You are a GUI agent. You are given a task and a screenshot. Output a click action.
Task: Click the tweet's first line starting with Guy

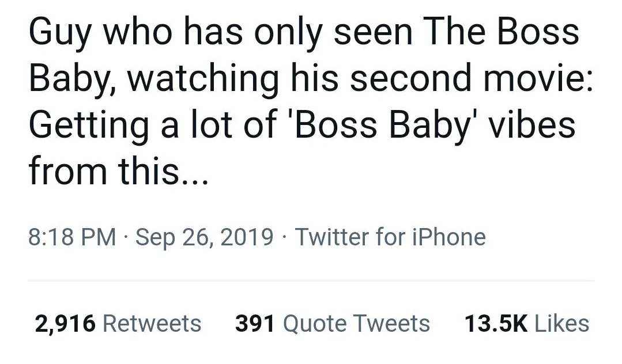pos(304,33)
